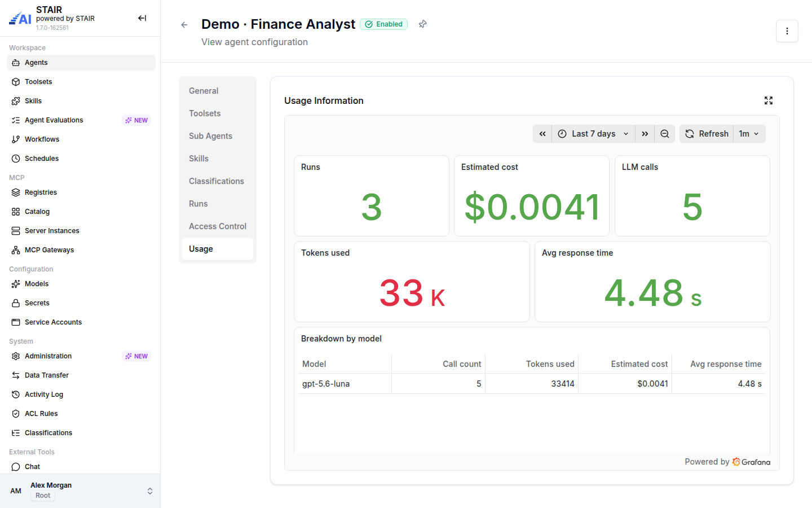Expand the Alex Morgan user menu

pos(80,491)
